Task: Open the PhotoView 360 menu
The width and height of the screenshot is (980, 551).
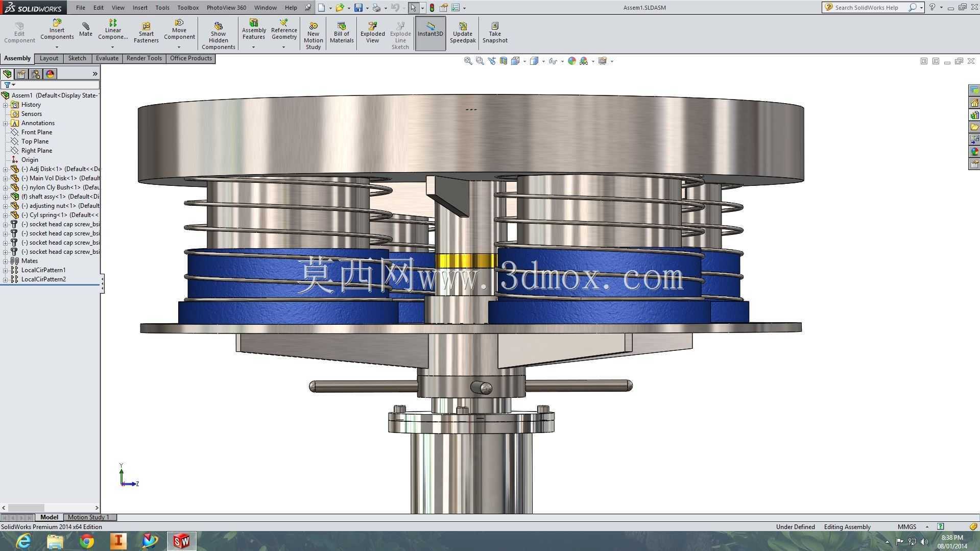Action: (x=226, y=8)
